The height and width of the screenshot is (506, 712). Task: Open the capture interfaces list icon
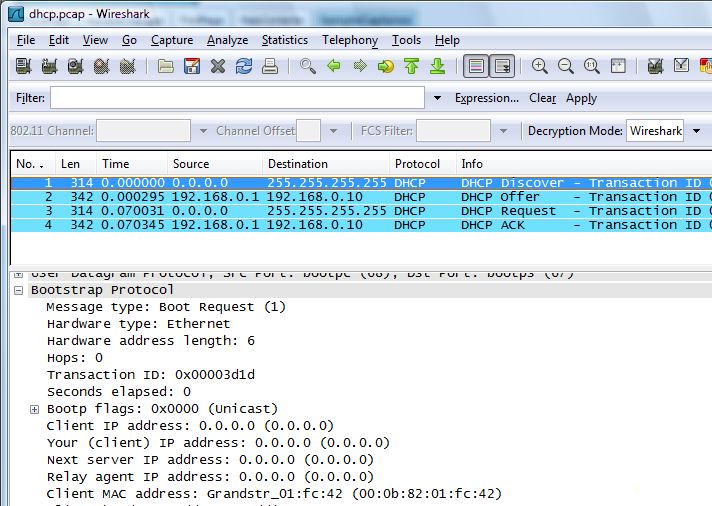click(23, 66)
